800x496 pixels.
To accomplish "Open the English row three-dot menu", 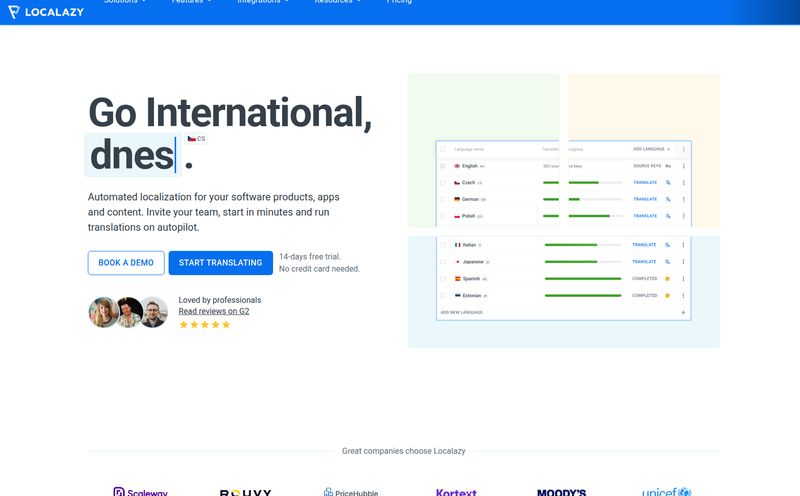I will tap(684, 166).
